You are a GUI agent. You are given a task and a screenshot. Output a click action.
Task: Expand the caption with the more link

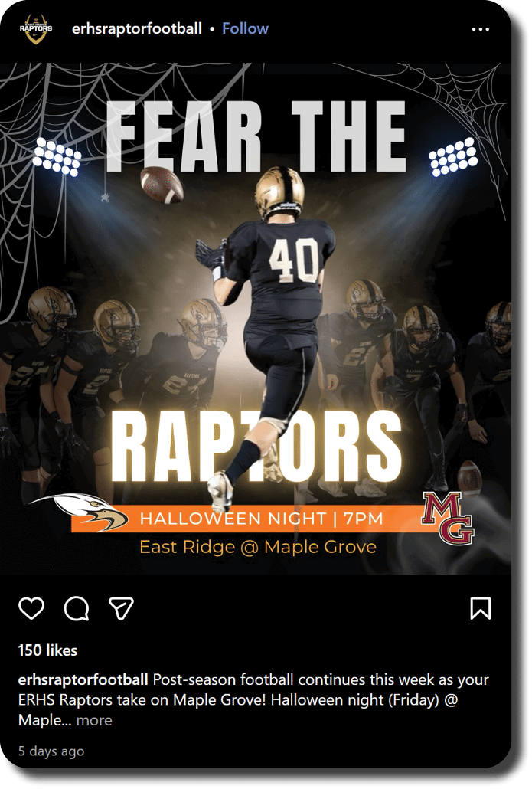94,720
